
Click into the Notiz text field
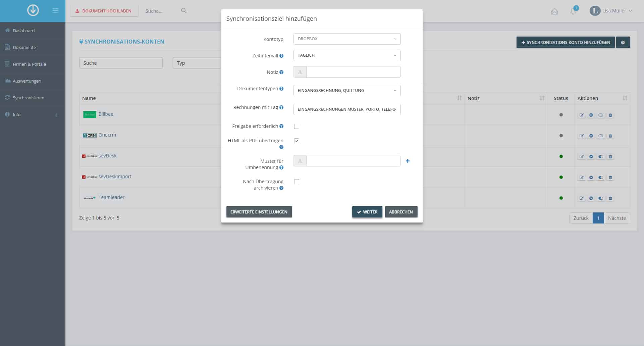(353, 72)
